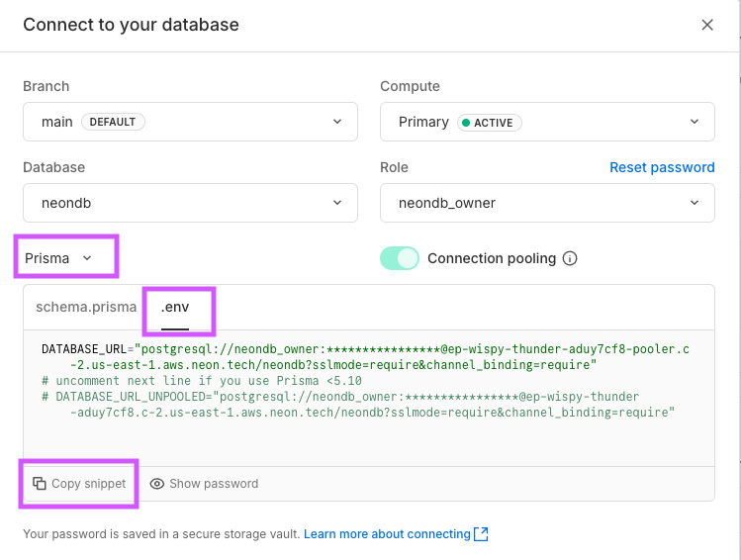Click the copy icon beside Copy snippet
This screenshot has height=560, width=741.
click(x=40, y=484)
